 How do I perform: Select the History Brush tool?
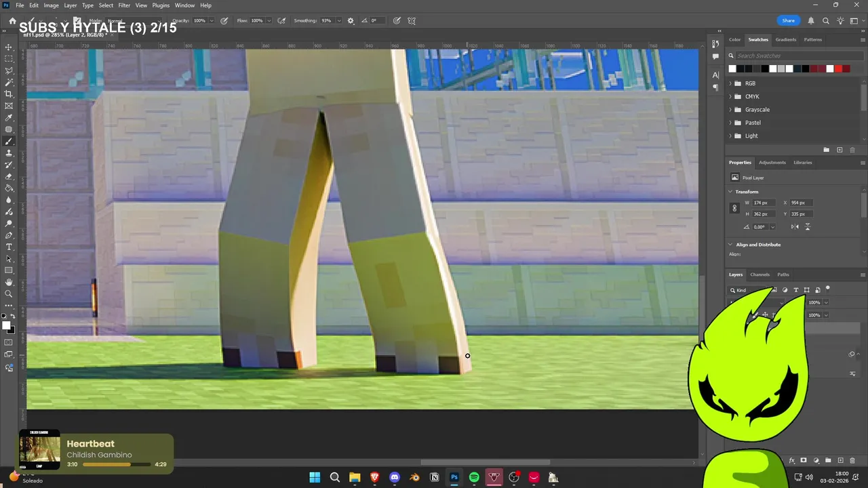9,165
